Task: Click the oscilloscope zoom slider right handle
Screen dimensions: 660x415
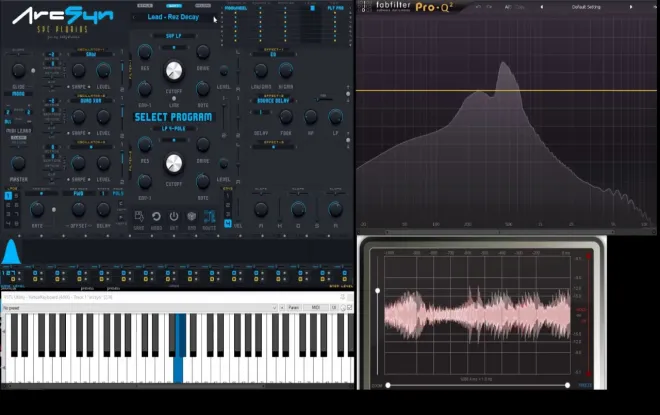Action: [567, 385]
